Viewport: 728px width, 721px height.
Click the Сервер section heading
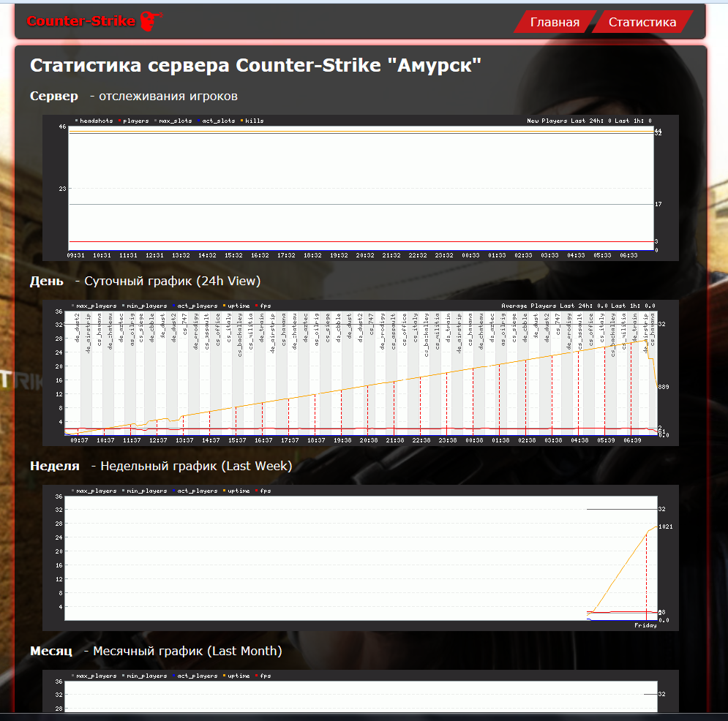pos(54,96)
